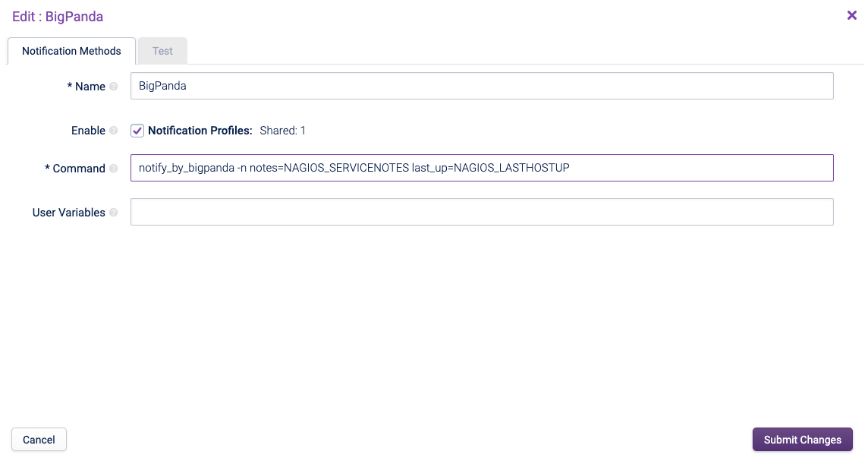Image resolution: width=868 pixels, height=464 pixels.
Task: Switch to the Test tab
Action: 162,51
